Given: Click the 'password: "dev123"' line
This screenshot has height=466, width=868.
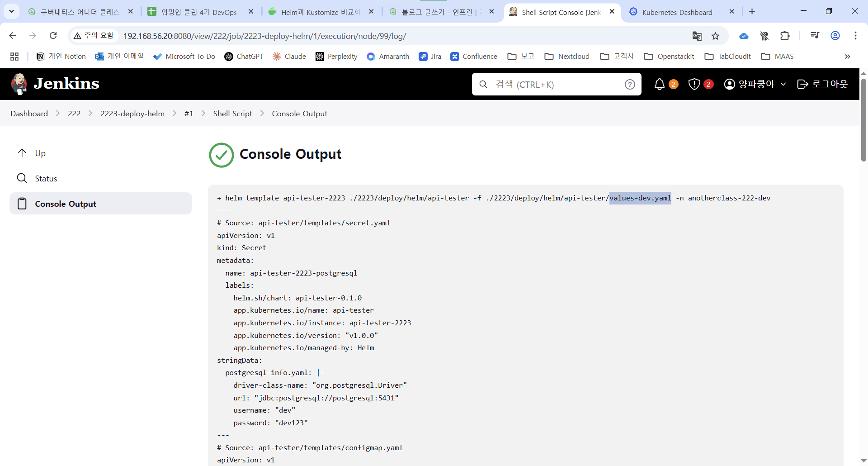Looking at the screenshot, I should pos(271,423).
